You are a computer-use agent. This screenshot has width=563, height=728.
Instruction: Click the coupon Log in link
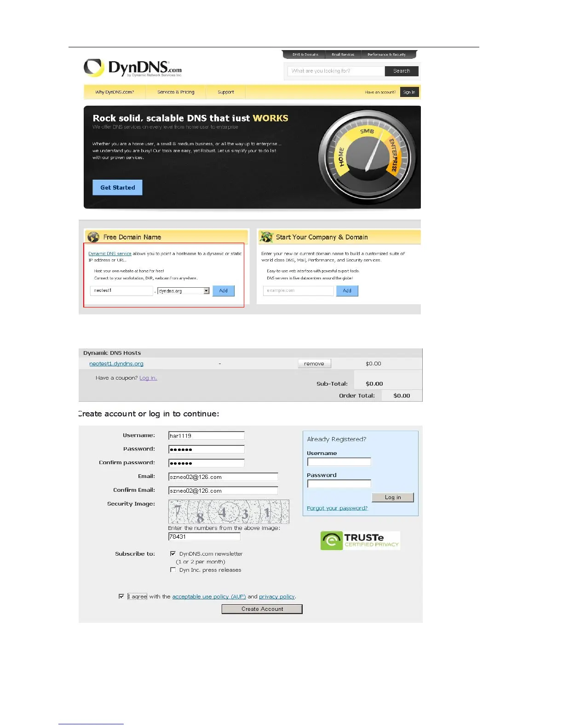tap(148, 378)
